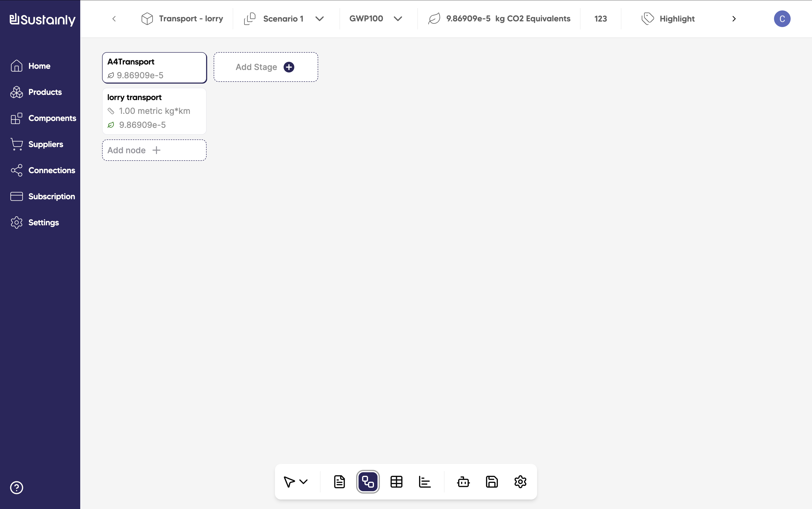812x509 pixels.
Task: Switch to the table grid view icon
Action: click(396, 482)
